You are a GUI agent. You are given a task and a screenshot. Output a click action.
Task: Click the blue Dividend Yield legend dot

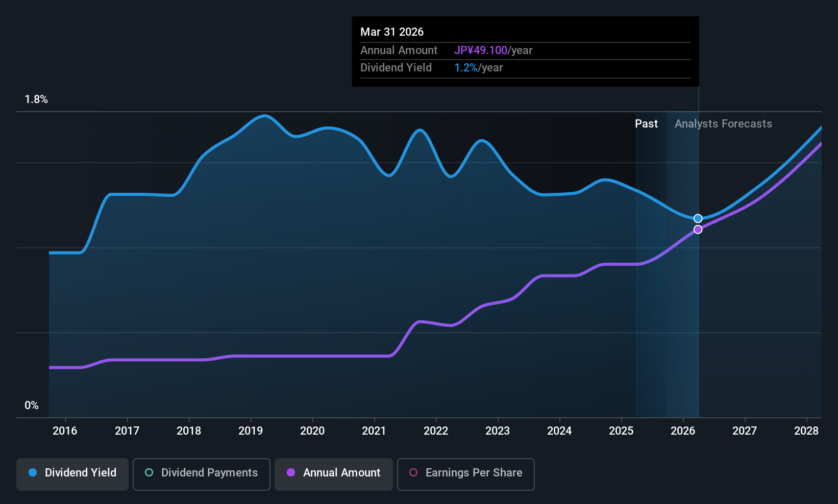33,472
